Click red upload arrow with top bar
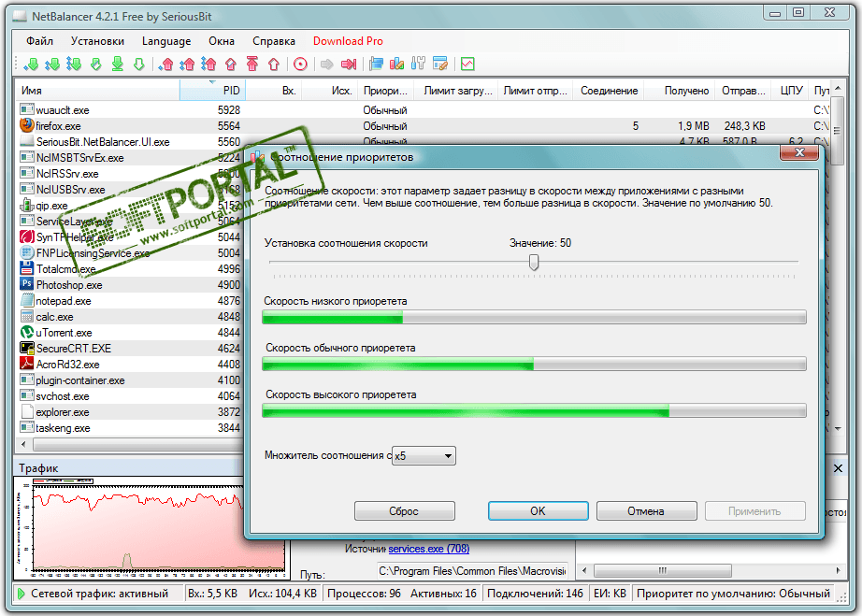862x616 pixels. [x=252, y=64]
